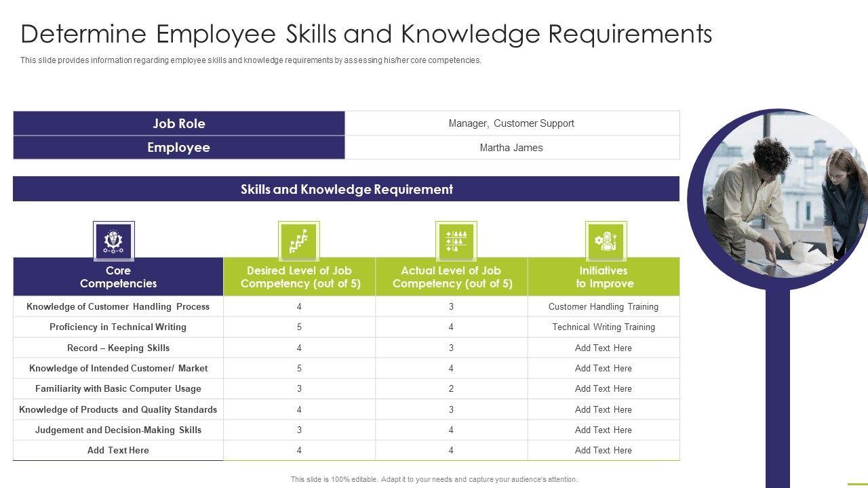Select the slide title about Employee Skills
Viewport: 868px width, 488px height.
pos(366,34)
